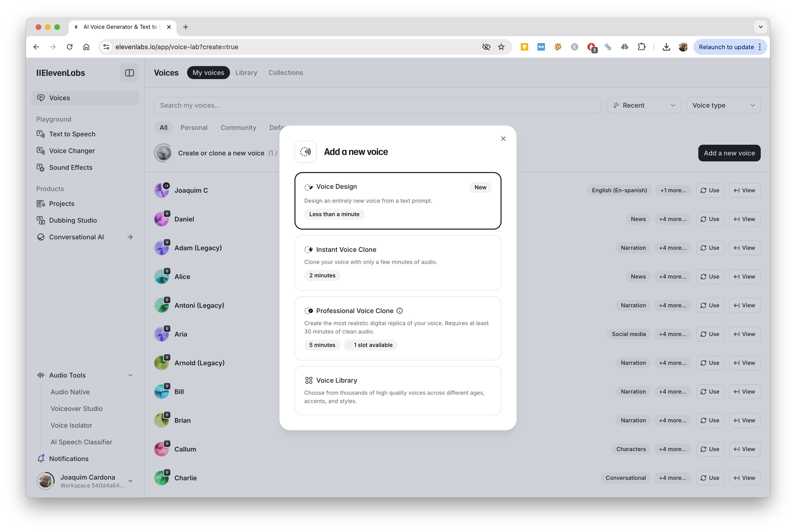
Task: Click the info icon beside Professional Voice Clone
Action: (x=400, y=311)
